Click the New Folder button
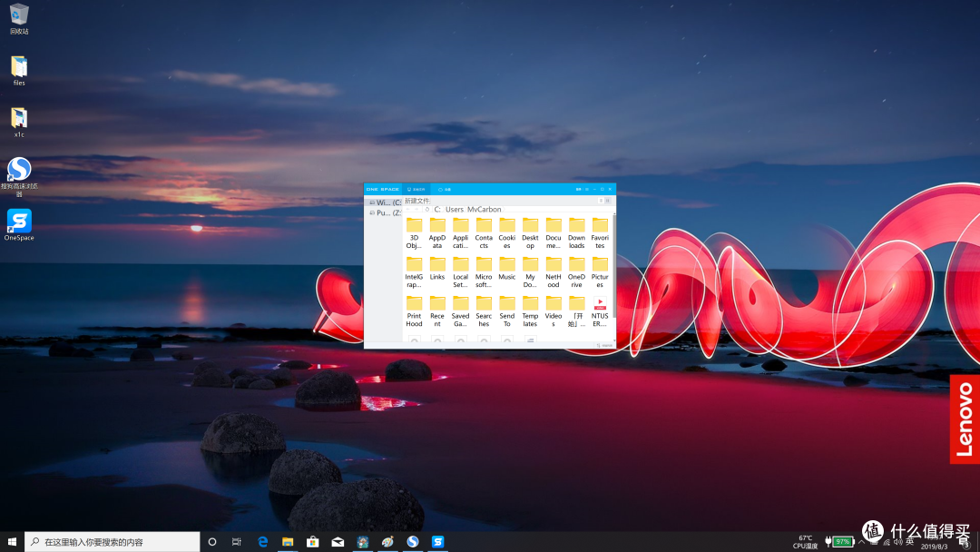The image size is (980, 552). pos(416,201)
